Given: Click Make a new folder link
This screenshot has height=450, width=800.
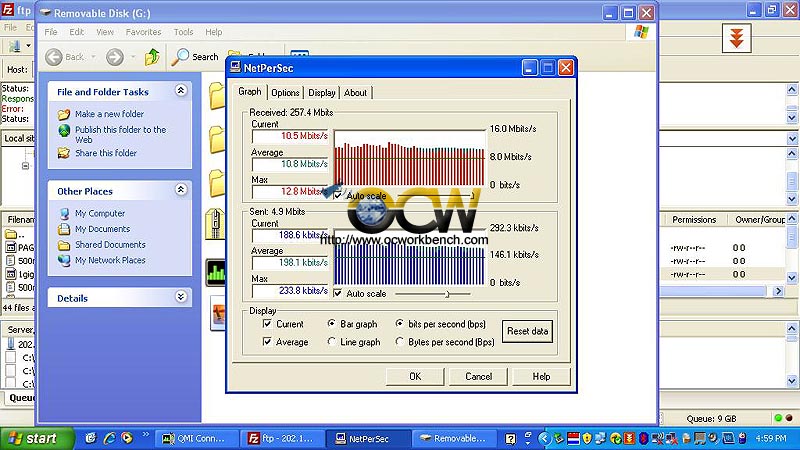Looking at the screenshot, I should [x=109, y=114].
